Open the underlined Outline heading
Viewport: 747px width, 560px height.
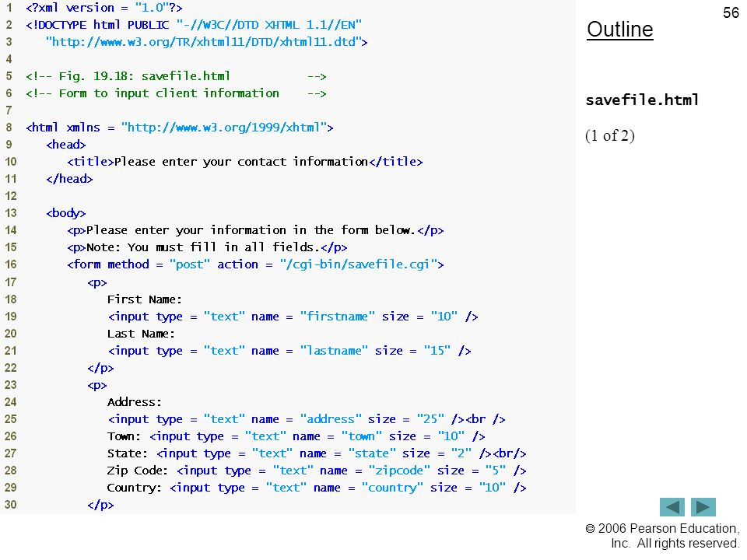[620, 30]
